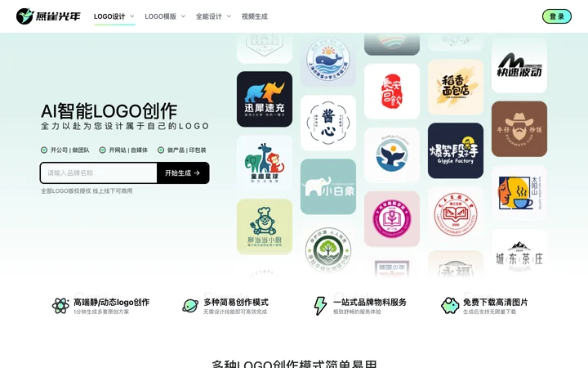Click the 生成后支持无限量下载 caption
The height and width of the screenshot is (368, 588).
(489, 312)
